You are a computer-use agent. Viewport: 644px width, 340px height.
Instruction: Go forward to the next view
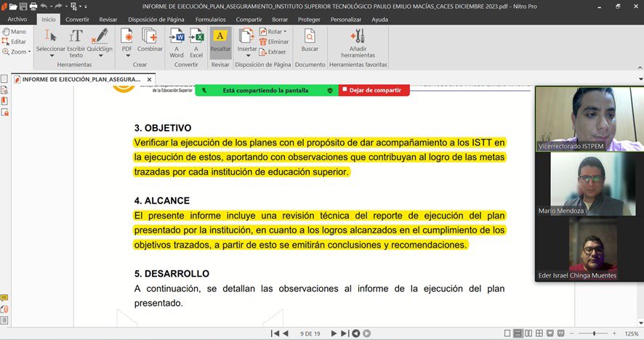coord(367,333)
